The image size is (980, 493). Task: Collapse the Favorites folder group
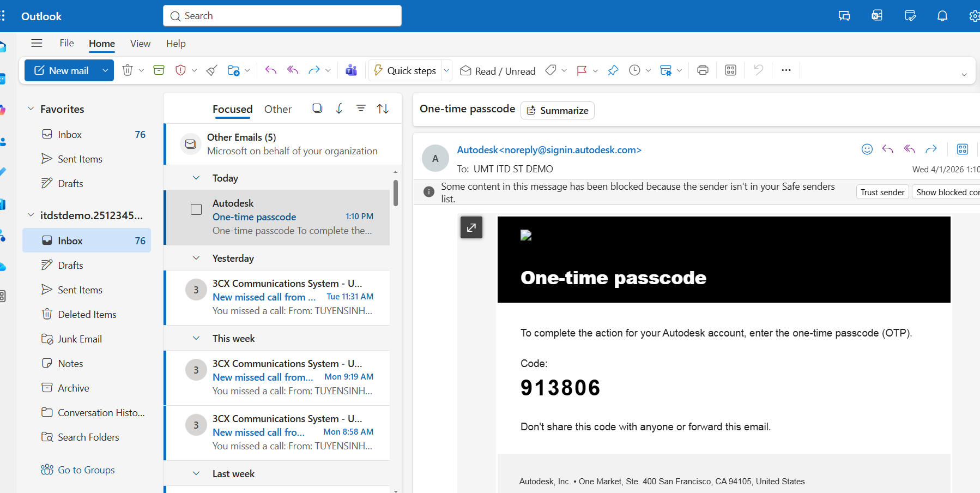pos(31,109)
